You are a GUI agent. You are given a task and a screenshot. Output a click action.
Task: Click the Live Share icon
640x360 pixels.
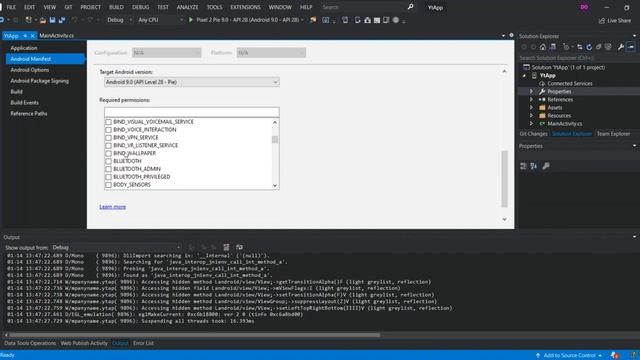click(615, 20)
